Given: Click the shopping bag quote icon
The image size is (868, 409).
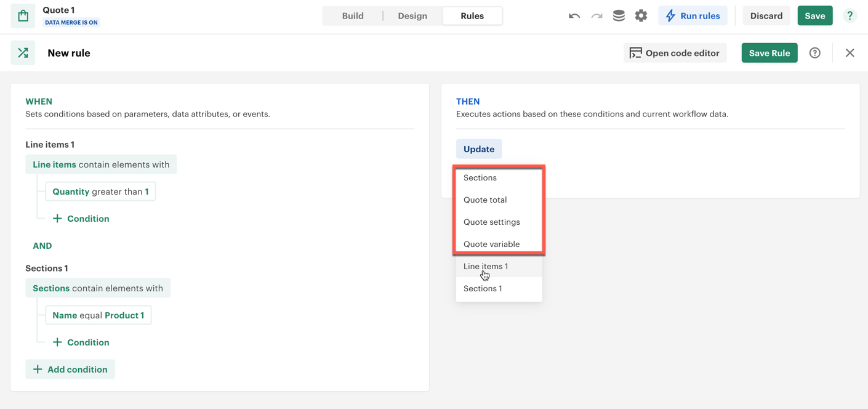Looking at the screenshot, I should click(23, 16).
